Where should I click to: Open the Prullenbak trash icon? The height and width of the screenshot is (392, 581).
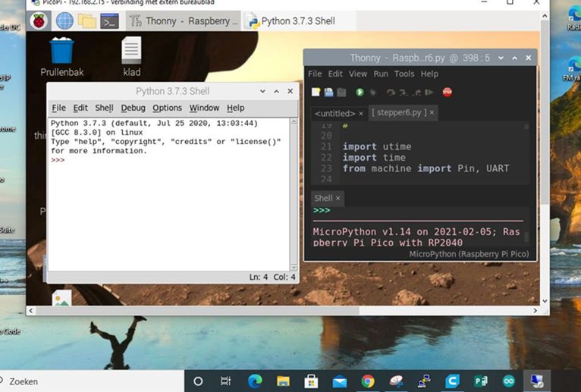[x=62, y=57]
